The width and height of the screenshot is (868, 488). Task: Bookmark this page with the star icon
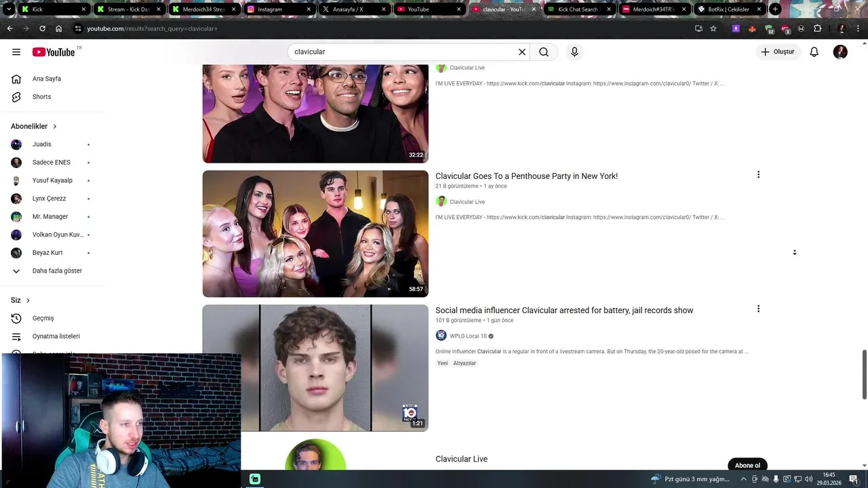(x=713, y=28)
